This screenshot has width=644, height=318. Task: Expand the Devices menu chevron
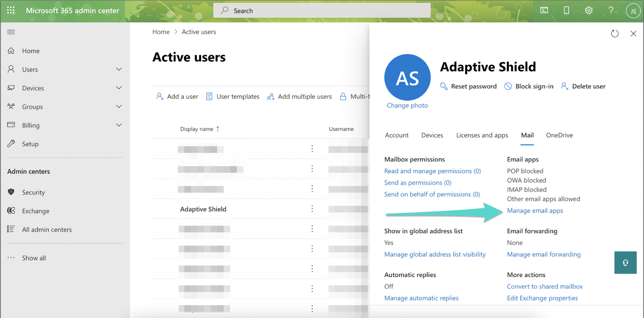click(119, 88)
